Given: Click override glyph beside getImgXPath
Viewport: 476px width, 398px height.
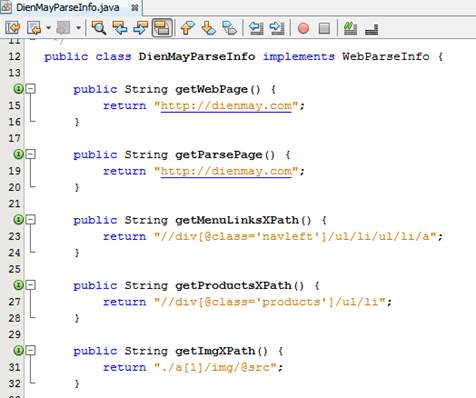Looking at the screenshot, I should (18, 350).
